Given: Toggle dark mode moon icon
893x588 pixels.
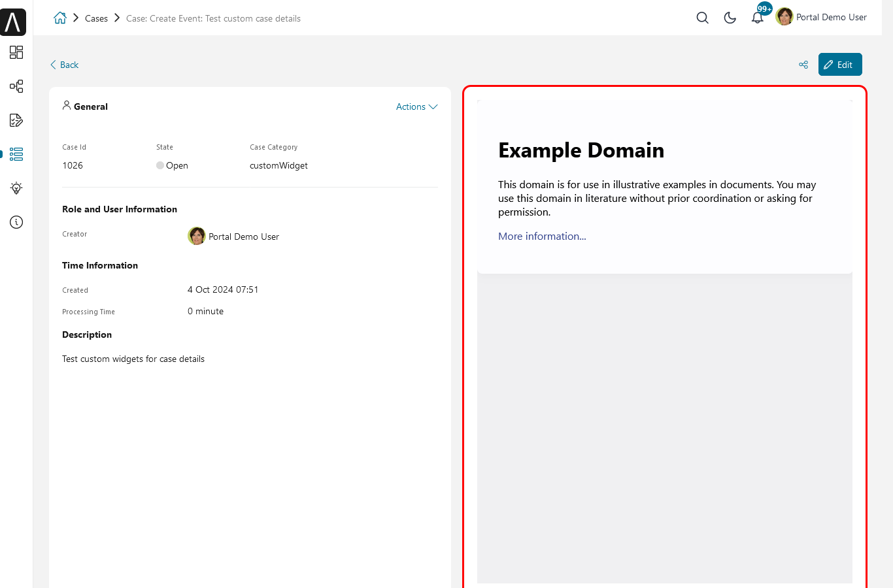Looking at the screenshot, I should [x=730, y=18].
